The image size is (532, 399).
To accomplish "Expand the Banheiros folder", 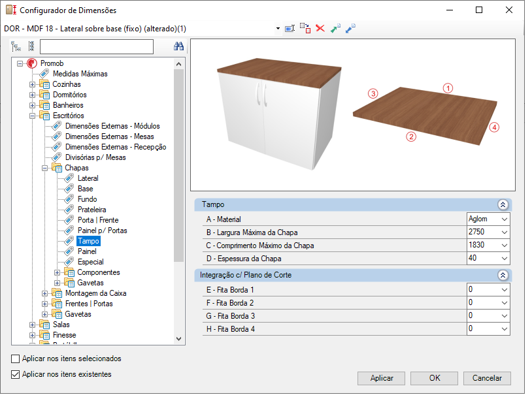I will 32,105.
